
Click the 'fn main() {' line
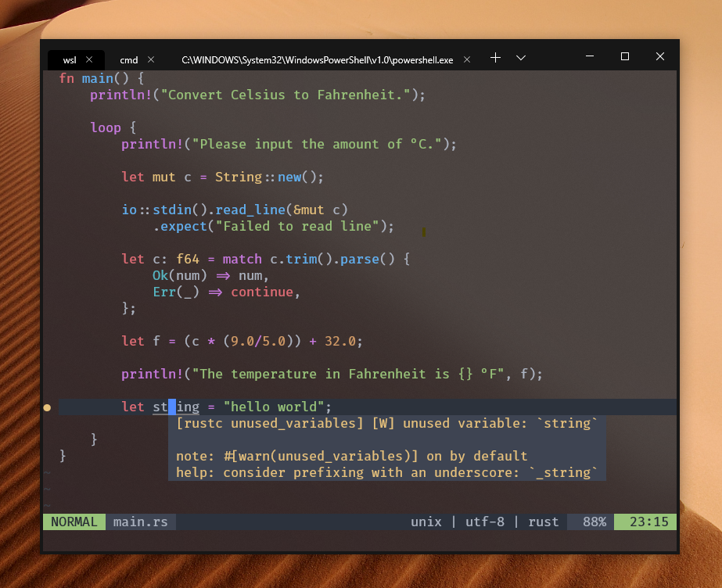(102, 78)
